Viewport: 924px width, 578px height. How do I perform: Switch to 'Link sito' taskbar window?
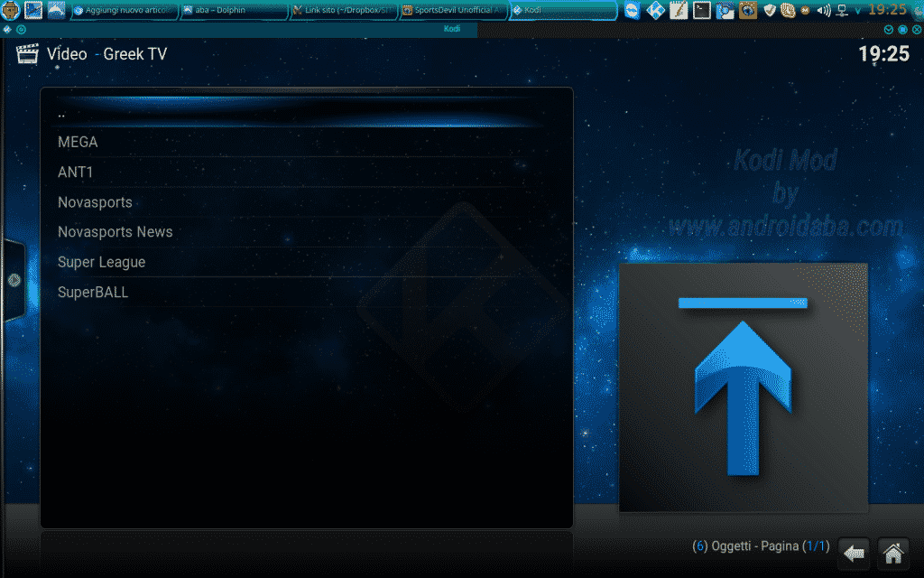pos(344,10)
